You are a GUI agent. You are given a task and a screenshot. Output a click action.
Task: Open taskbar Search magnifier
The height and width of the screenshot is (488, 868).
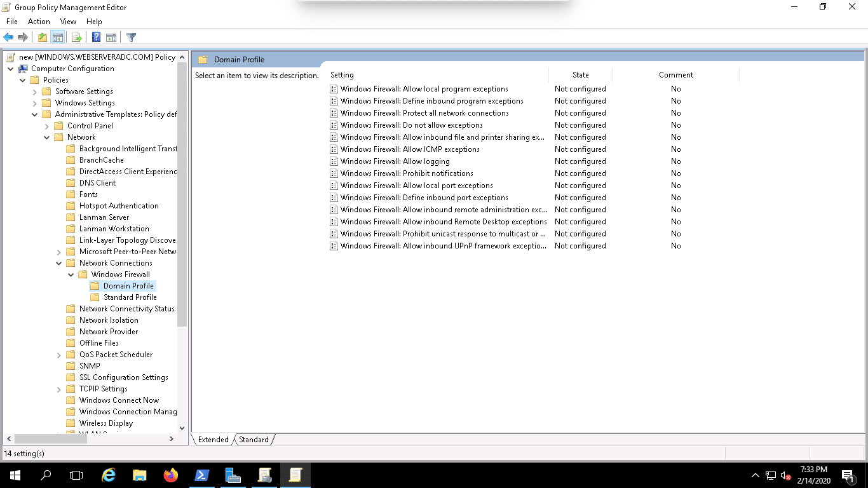click(46, 475)
